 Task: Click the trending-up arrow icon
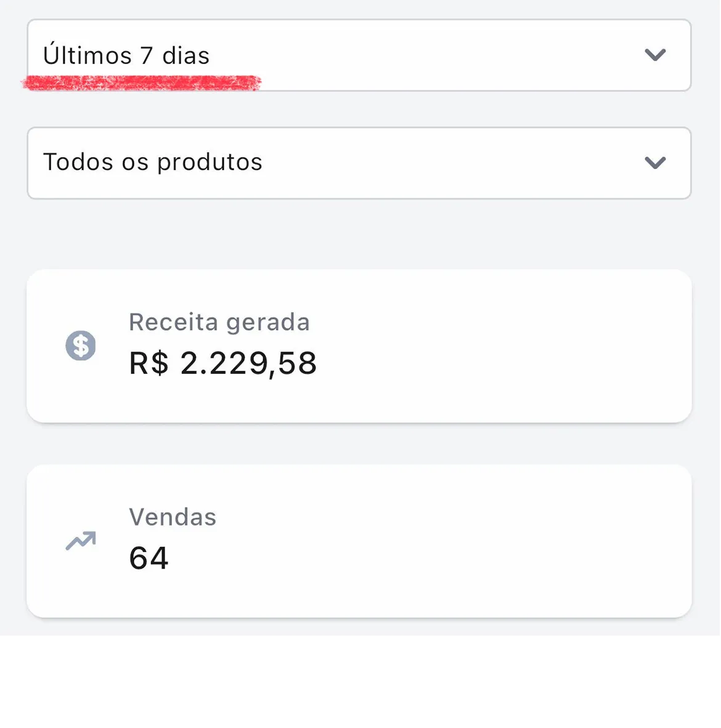tap(81, 541)
